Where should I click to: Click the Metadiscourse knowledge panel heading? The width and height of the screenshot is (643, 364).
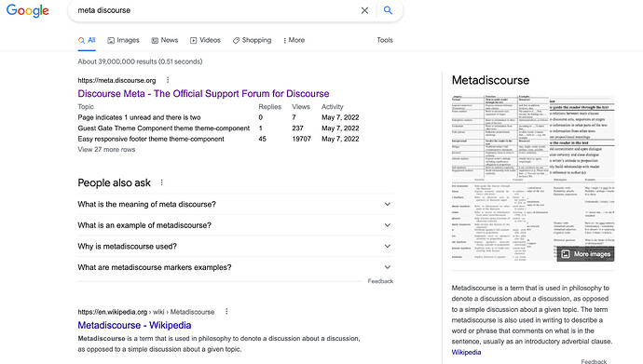tap(490, 80)
